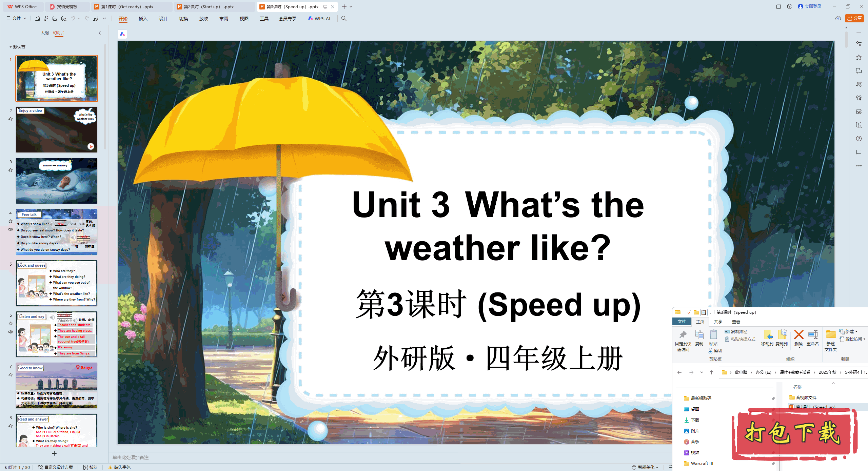Open Explorer recent locations dropdown chevron

tap(702, 372)
